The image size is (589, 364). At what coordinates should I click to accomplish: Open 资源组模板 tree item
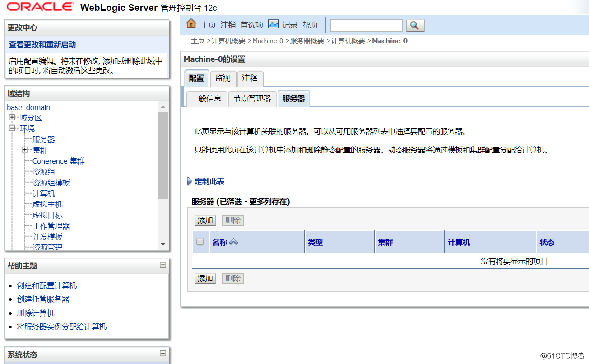(x=51, y=183)
